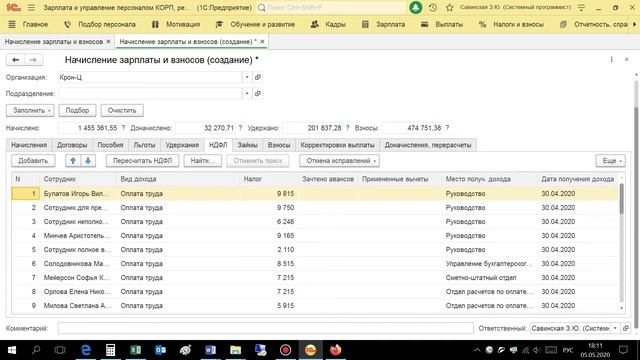
Task: Navigate back with the left arrow
Action: (16, 60)
